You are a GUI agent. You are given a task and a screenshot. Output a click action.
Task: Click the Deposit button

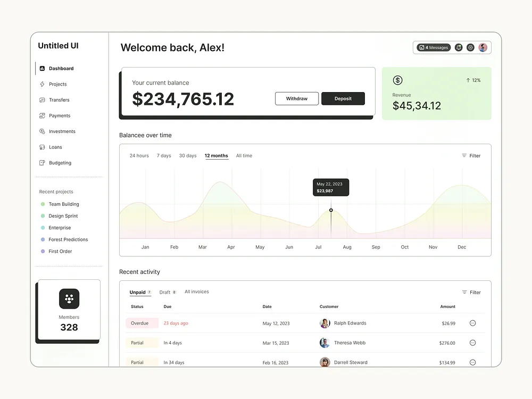tap(343, 98)
